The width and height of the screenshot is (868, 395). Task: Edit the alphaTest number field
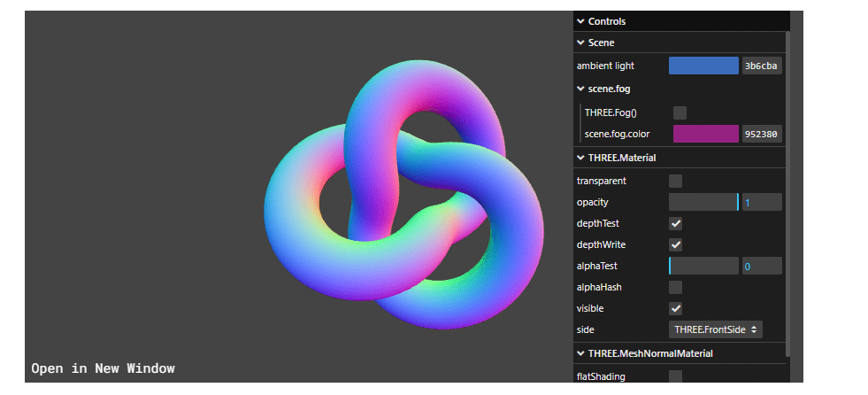(x=762, y=266)
